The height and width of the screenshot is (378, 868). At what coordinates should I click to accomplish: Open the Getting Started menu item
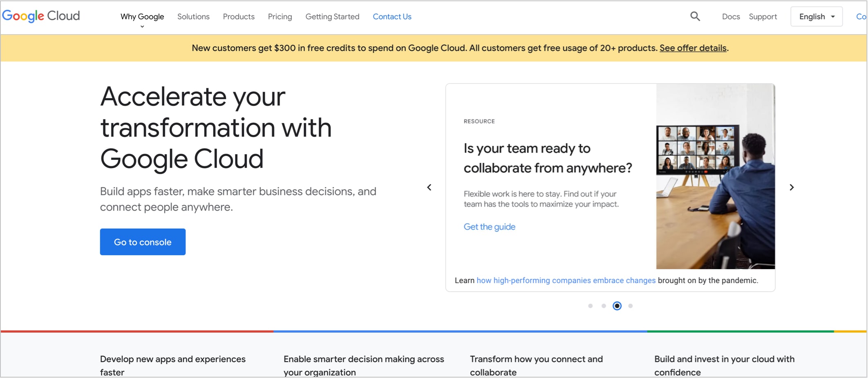(332, 17)
